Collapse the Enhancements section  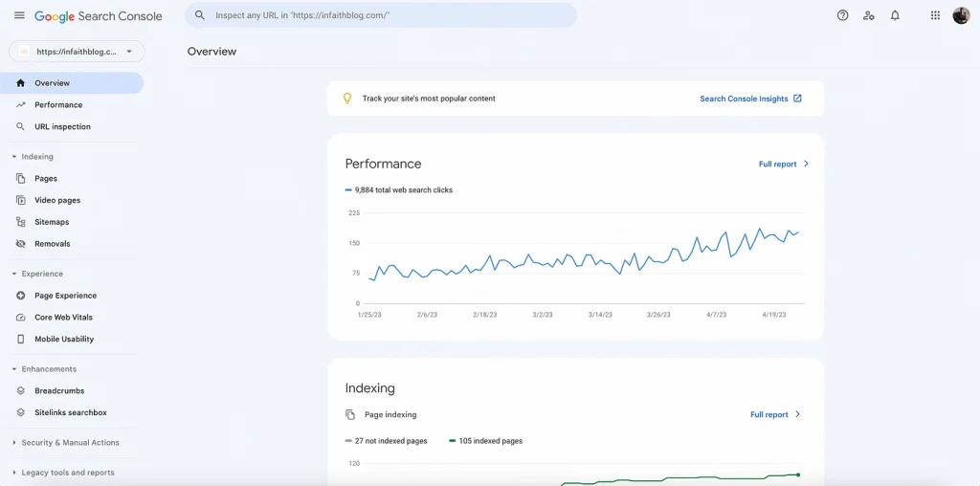pos(14,369)
